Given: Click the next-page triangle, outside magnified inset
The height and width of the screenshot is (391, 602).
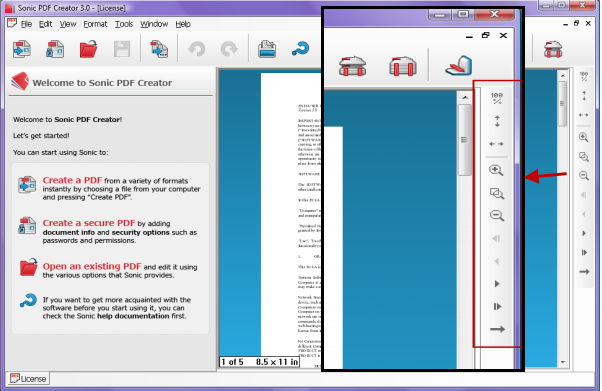Looking at the screenshot, I should [584, 233].
